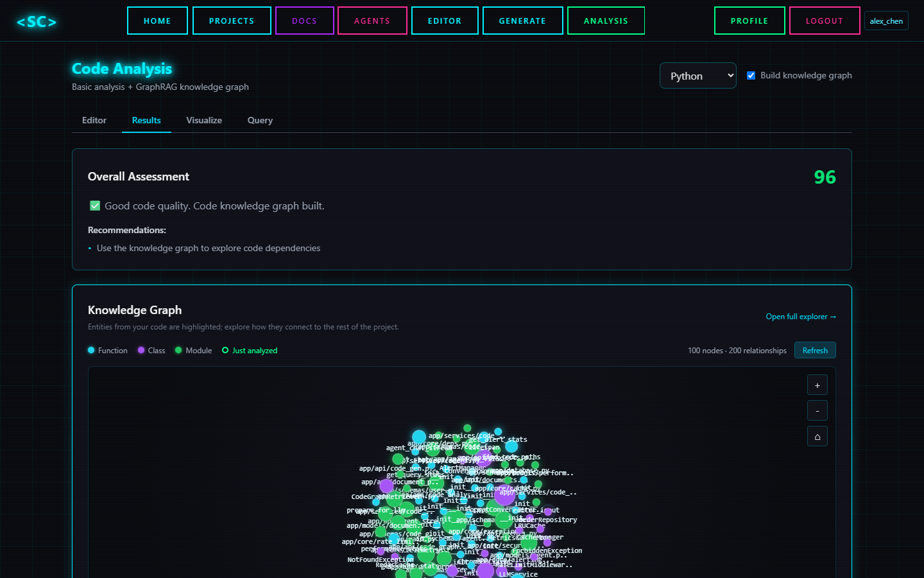
Task: Open the GENERATE nav item
Action: coord(523,21)
